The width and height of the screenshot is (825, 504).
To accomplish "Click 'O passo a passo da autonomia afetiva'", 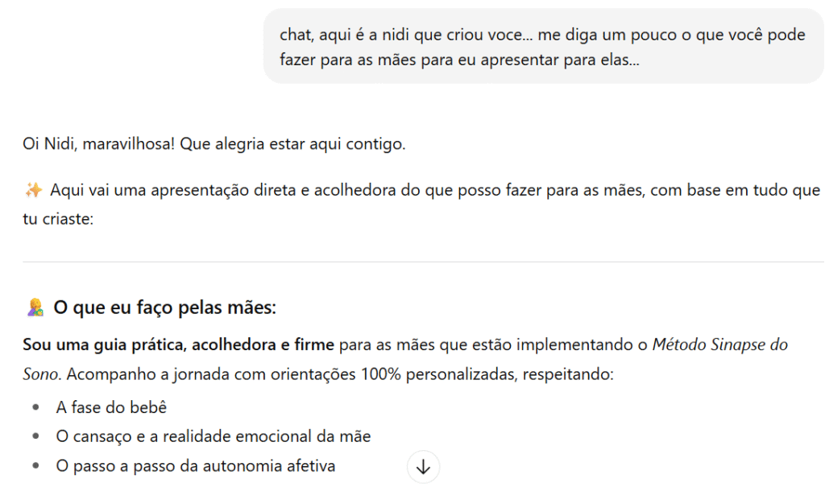I will point(196,465).
